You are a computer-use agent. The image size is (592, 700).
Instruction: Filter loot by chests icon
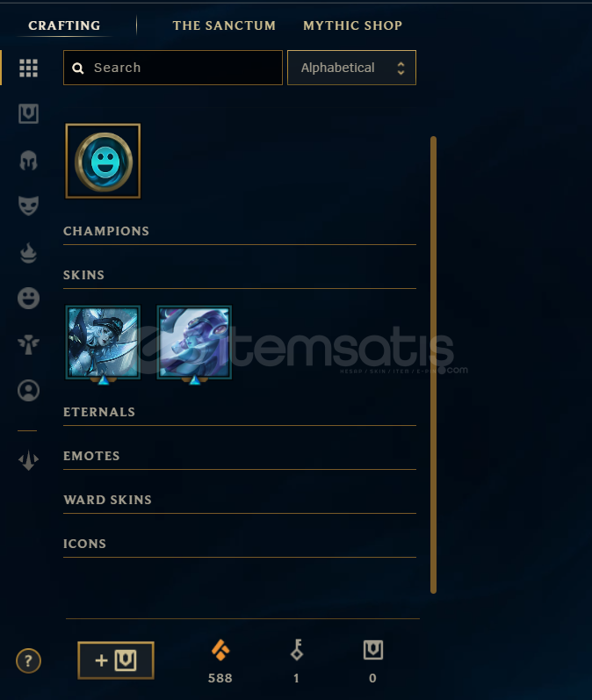coord(28,114)
